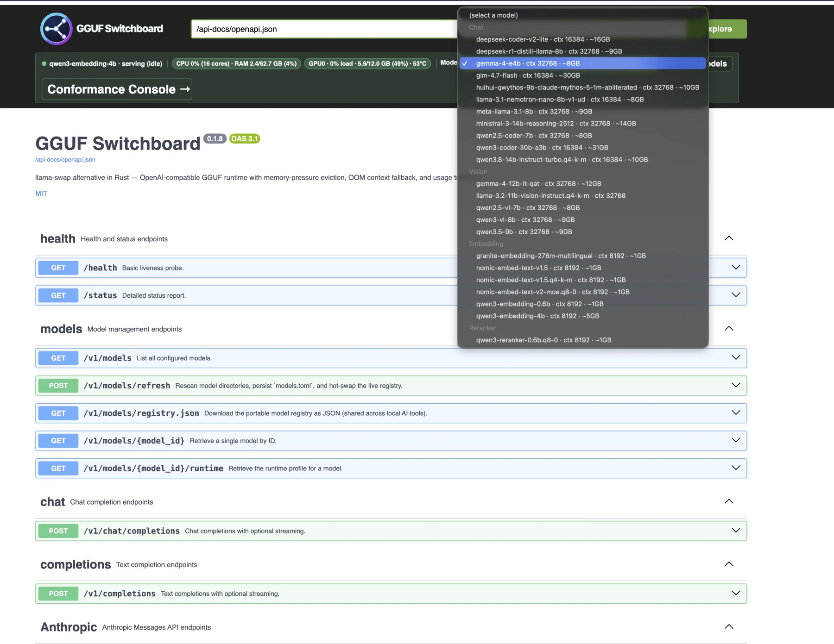Choose gemma-4-12b-it-qat vision model
The height and width of the screenshot is (644, 834).
point(582,184)
